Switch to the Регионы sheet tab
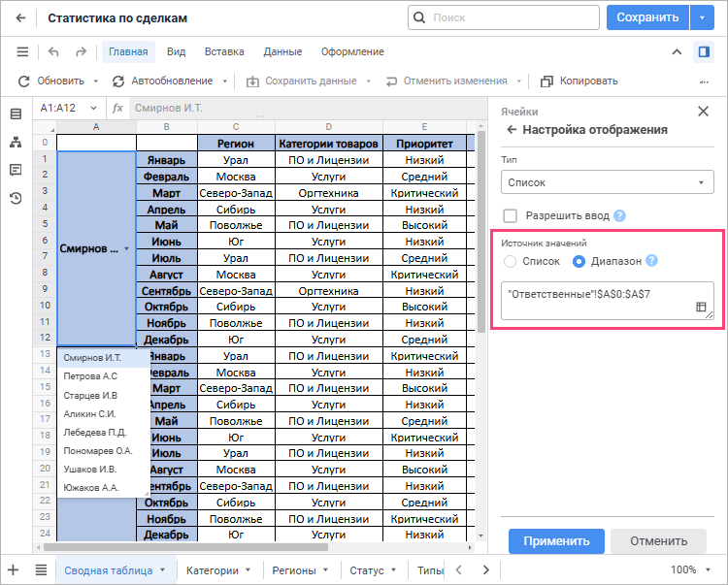This screenshot has width=728, height=585. pyautogui.click(x=294, y=570)
